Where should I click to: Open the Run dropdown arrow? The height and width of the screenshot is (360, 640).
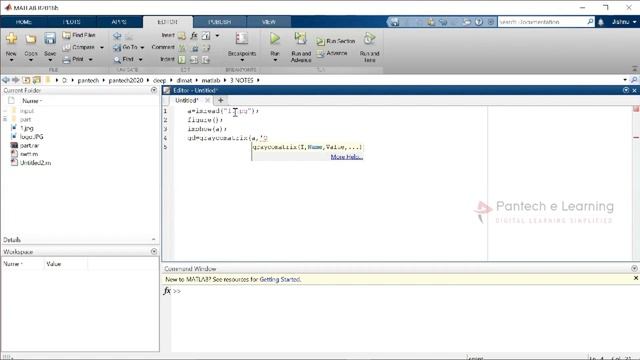click(x=275, y=60)
